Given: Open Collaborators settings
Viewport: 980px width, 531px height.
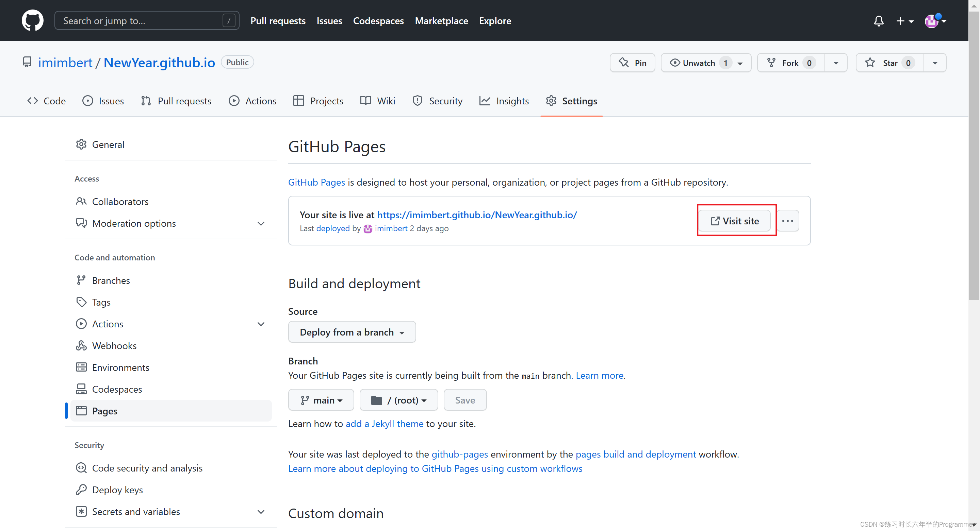Looking at the screenshot, I should click(x=120, y=202).
